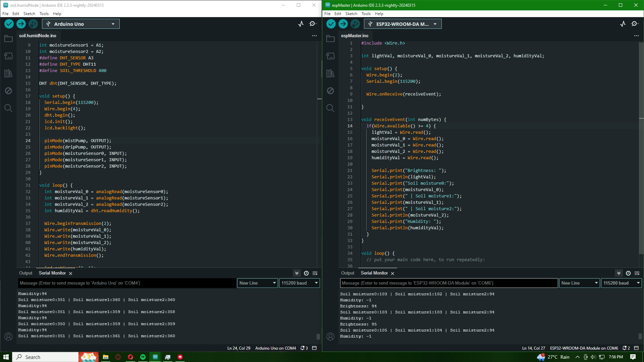Open the Sketchbook folder icon in the left window
This screenshot has height=362, width=644.
tap(8, 39)
